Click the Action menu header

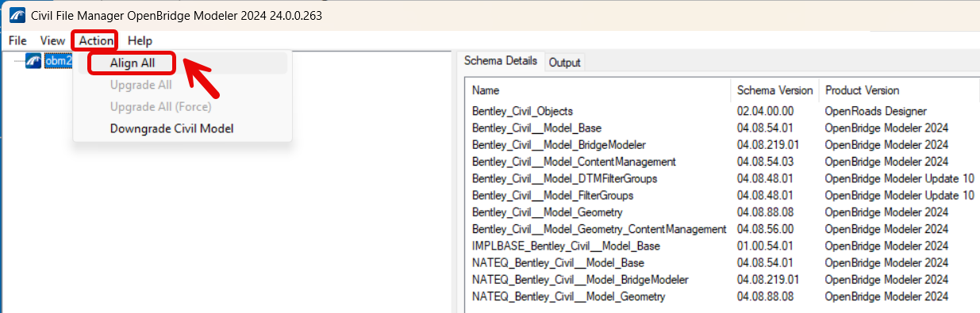[96, 40]
